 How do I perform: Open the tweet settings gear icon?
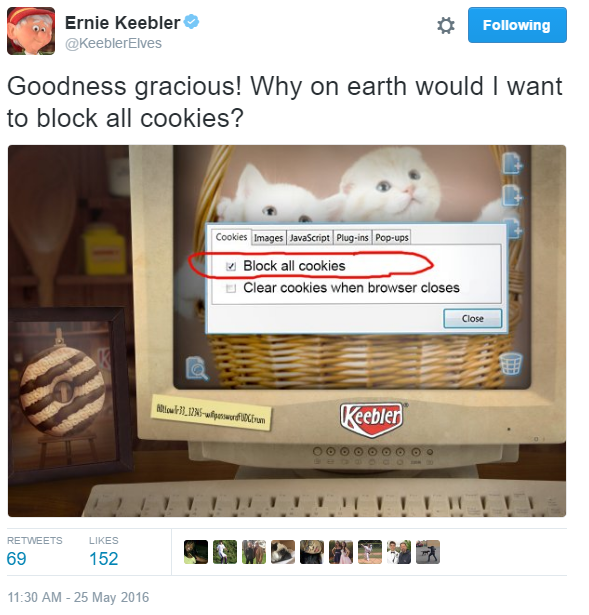pos(446,25)
